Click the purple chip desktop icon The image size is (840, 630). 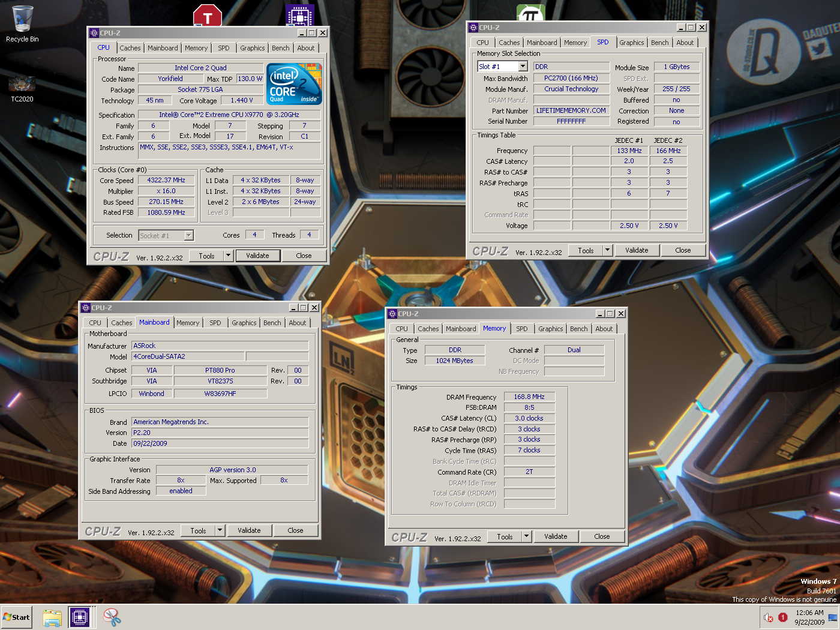300,16
